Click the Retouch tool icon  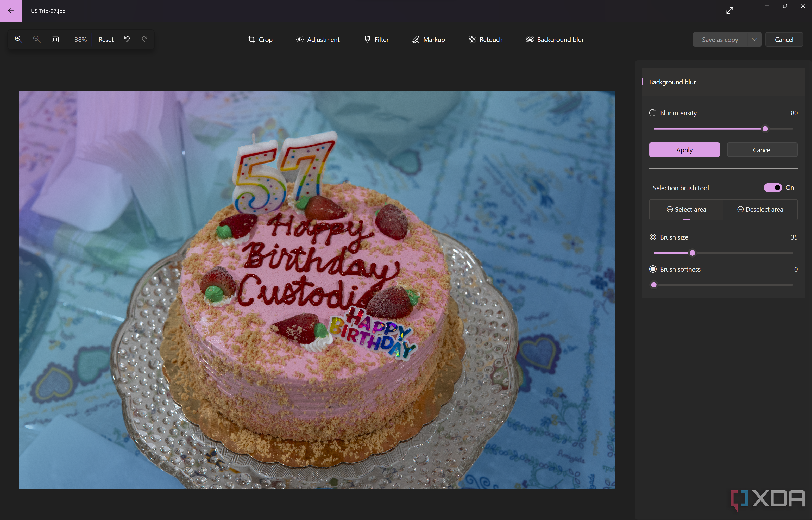[x=472, y=40]
